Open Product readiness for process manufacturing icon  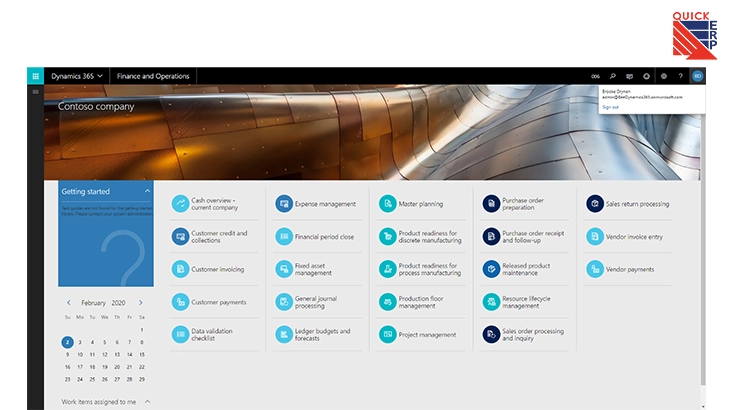[x=387, y=269]
